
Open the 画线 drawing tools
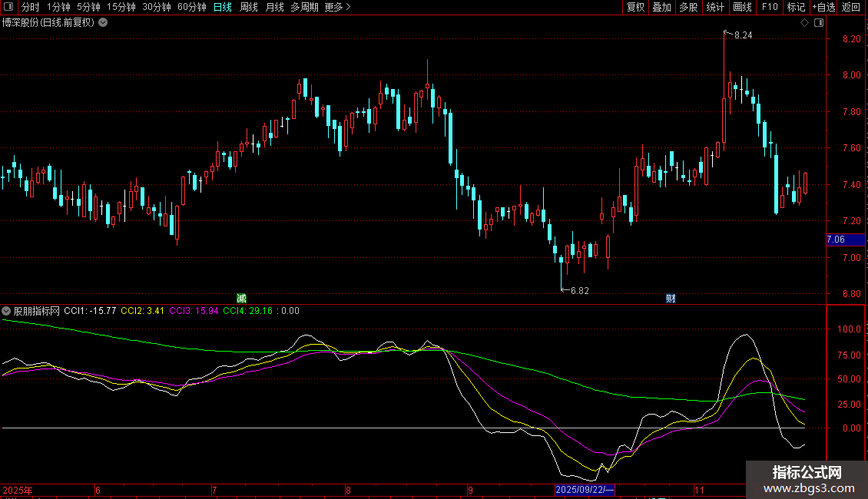(x=742, y=7)
